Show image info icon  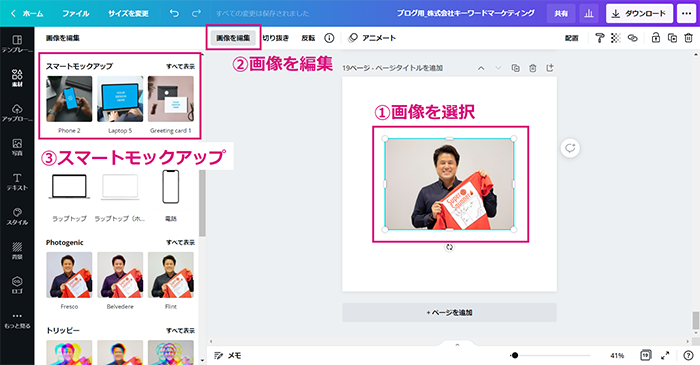pyautogui.click(x=329, y=38)
